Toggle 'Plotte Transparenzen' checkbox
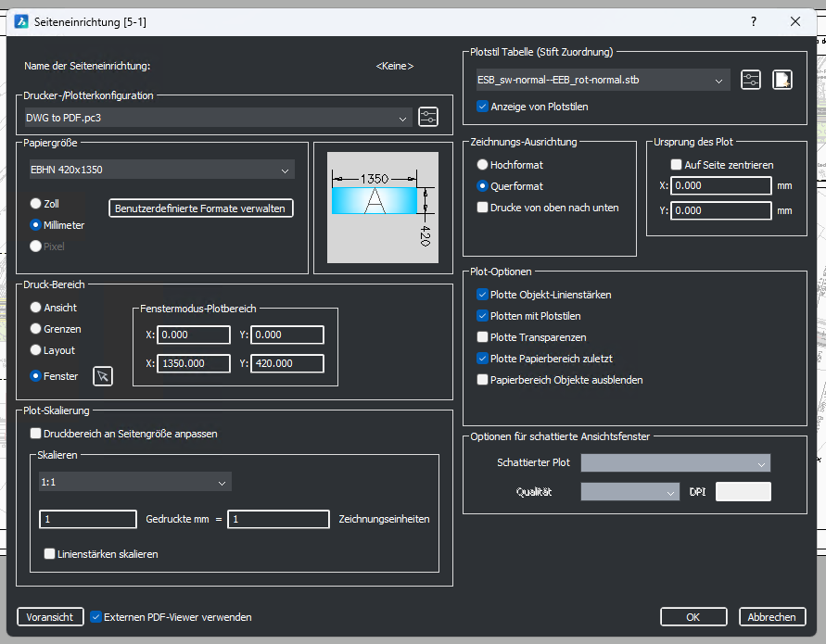826x644 pixels. 482,337
